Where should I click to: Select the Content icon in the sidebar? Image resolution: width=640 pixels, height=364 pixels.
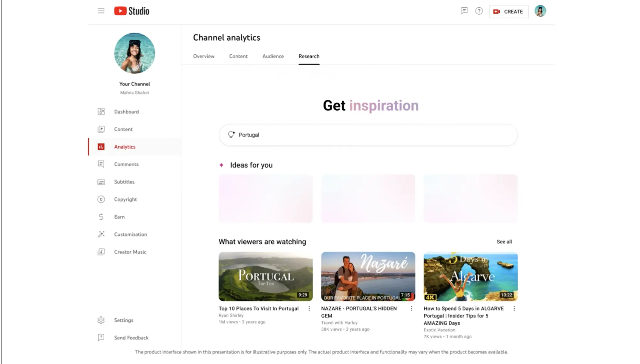pyautogui.click(x=101, y=129)
